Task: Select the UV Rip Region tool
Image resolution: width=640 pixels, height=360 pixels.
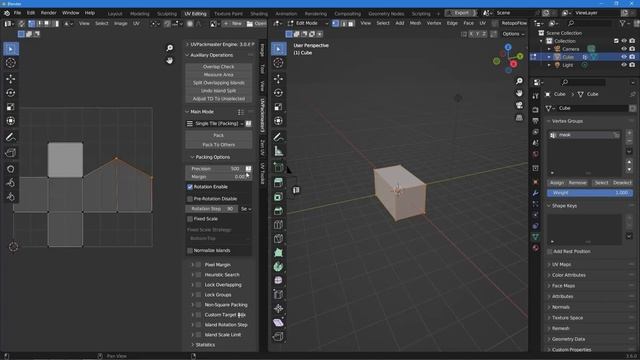Action: (x=11, y=153)
